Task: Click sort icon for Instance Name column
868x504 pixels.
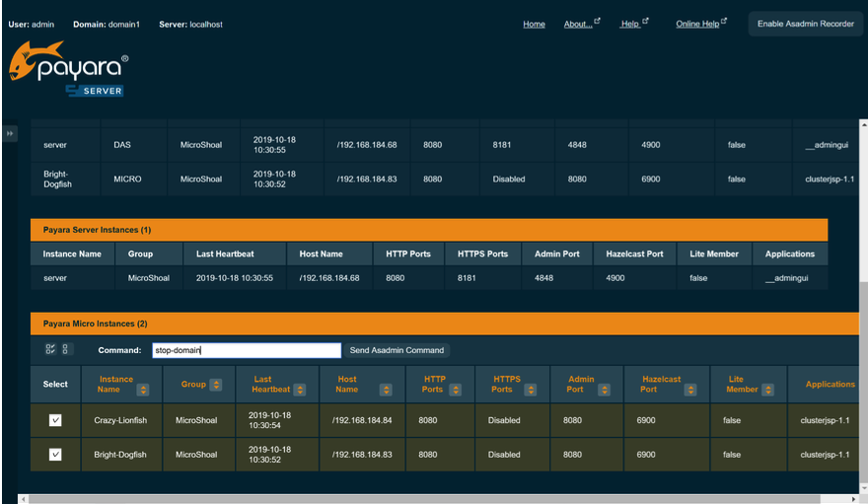Action: (142, 390)
